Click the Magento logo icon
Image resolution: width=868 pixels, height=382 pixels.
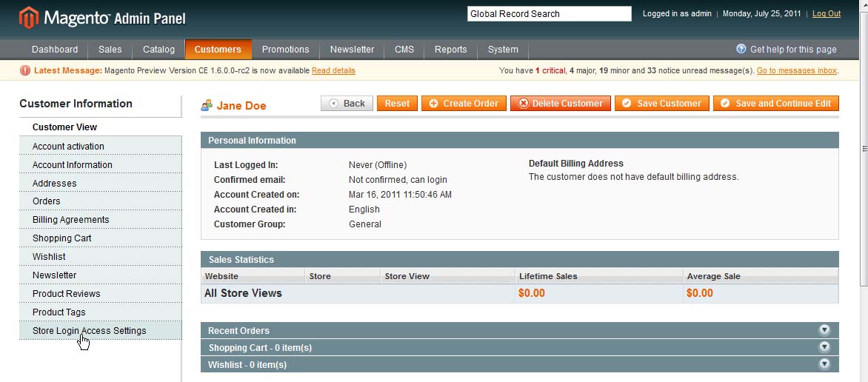pyautogui.click(x=28, y=18)
